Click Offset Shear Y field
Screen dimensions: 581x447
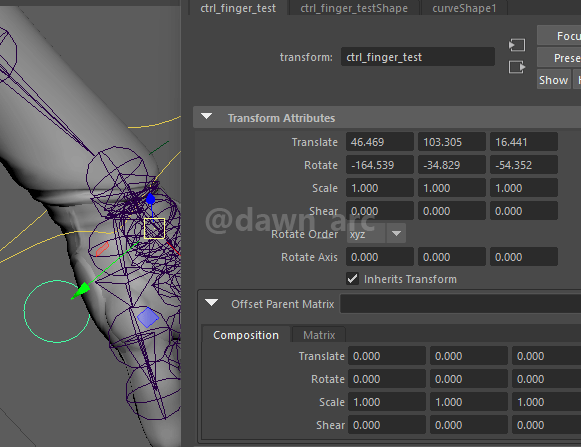tap(469, 425)
